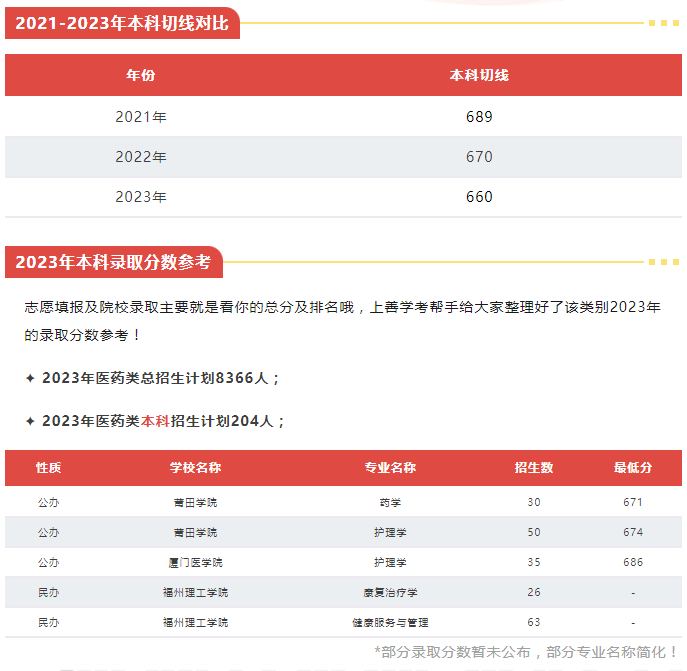687x671 pixels.
Task: Select the 50 enrollment count cell
Action: point(534,532)
